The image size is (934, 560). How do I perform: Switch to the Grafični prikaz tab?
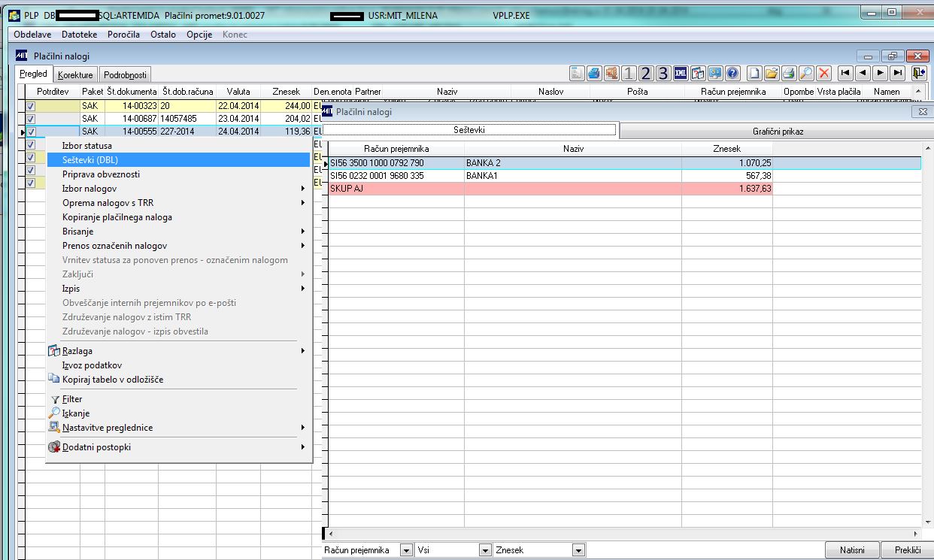[778, 131]
